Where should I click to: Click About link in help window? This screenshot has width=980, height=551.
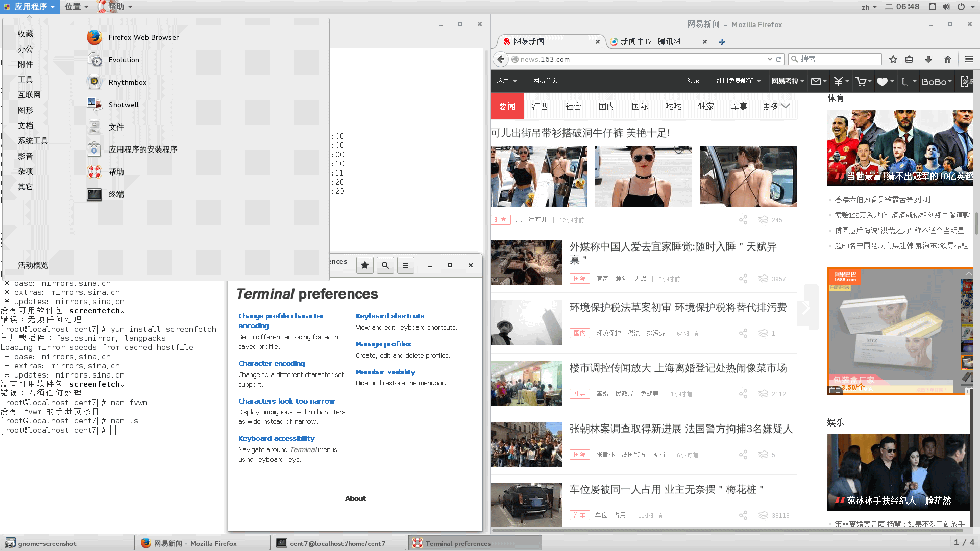pos(355,498)
